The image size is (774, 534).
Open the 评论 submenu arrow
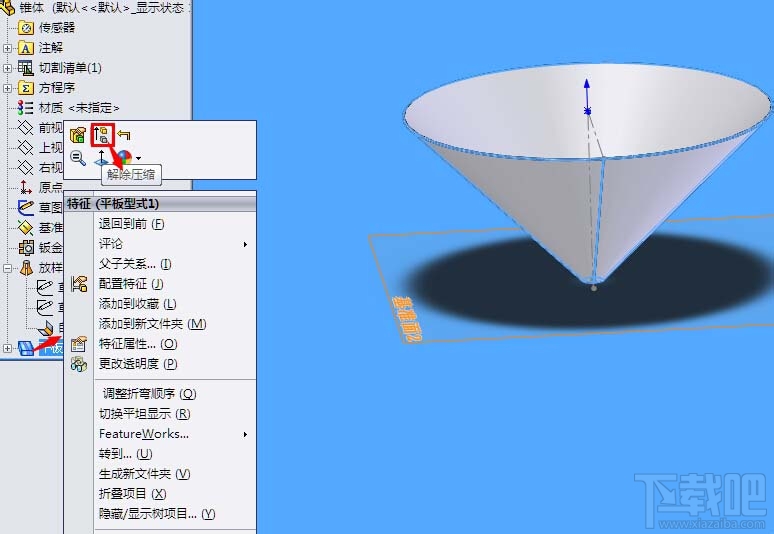(245, 244)
